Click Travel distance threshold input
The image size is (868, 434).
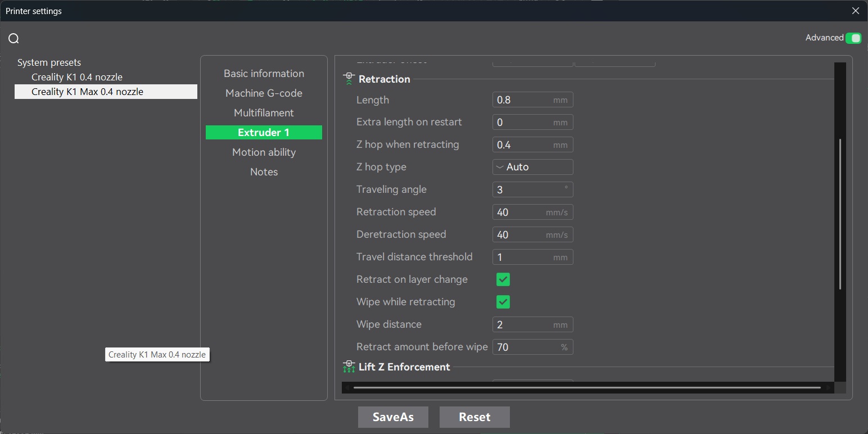click(x=533, y=257)
